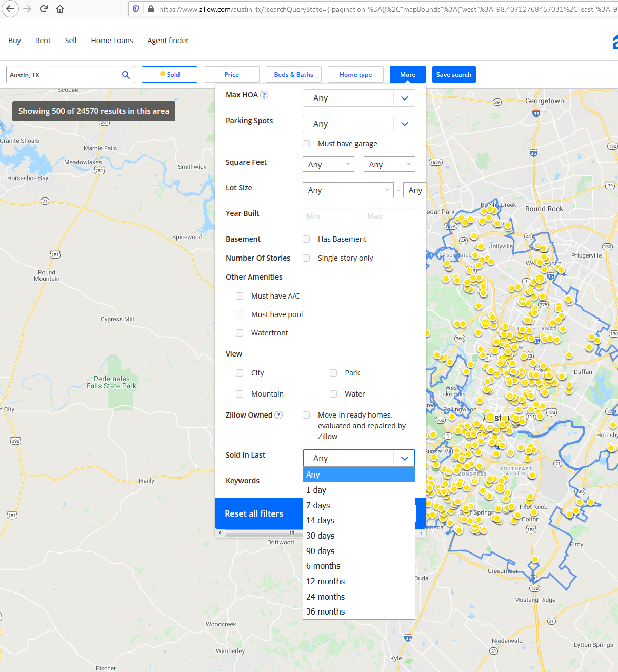Viewport: 618px width, 672px height.
Task: Check Must have garage
Action: [306, 144]
